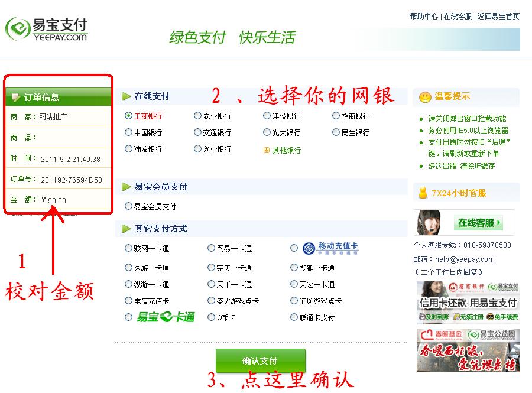The image size is (532, 393).
Task: Choose the Q币卡 payment option
Action: (211, 317)
